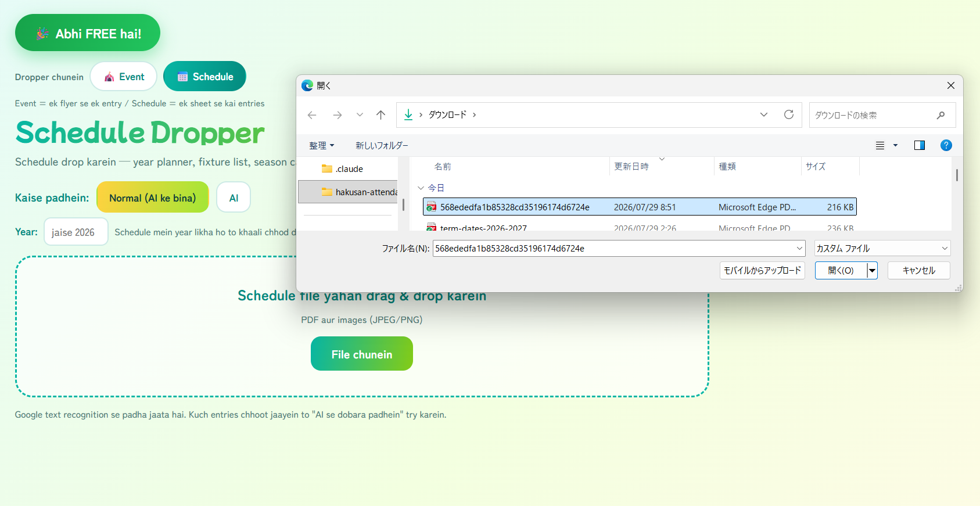Open the blue help icon
Image resolution: width=980 pixels, height=506 pixels.
(x=946, y=145)
